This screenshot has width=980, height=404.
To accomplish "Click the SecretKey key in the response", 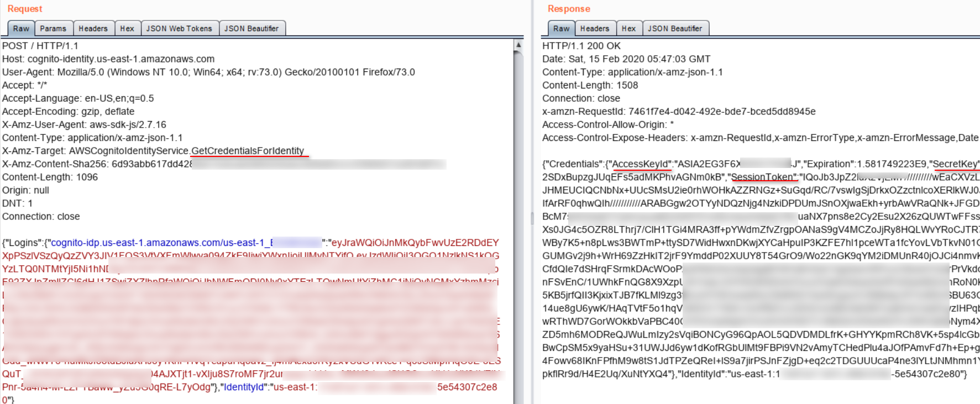I will pyautogui.click(x=955, y=164).
